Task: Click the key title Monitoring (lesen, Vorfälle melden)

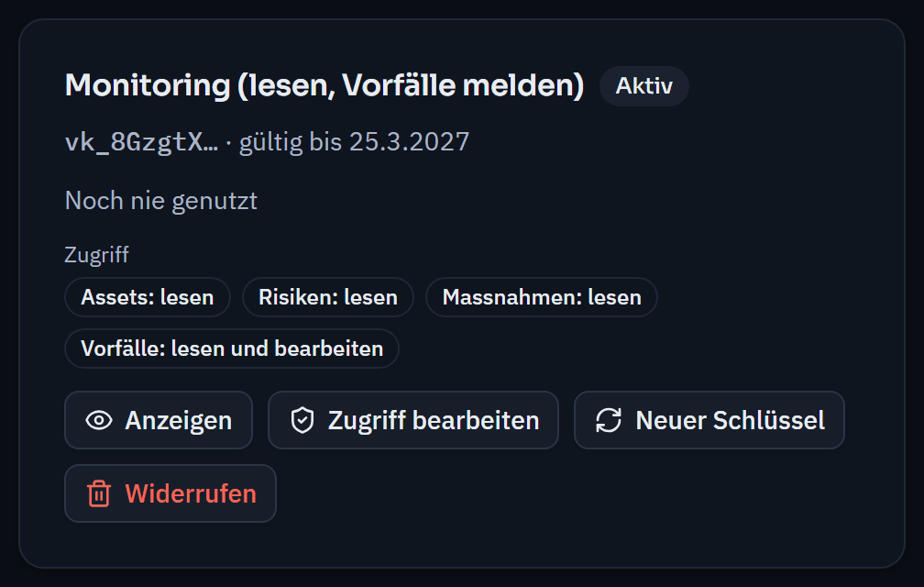Action: point(324,85)
